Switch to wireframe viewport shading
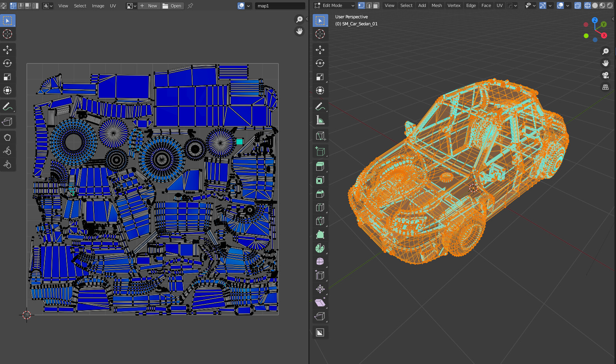 point(588,5)
